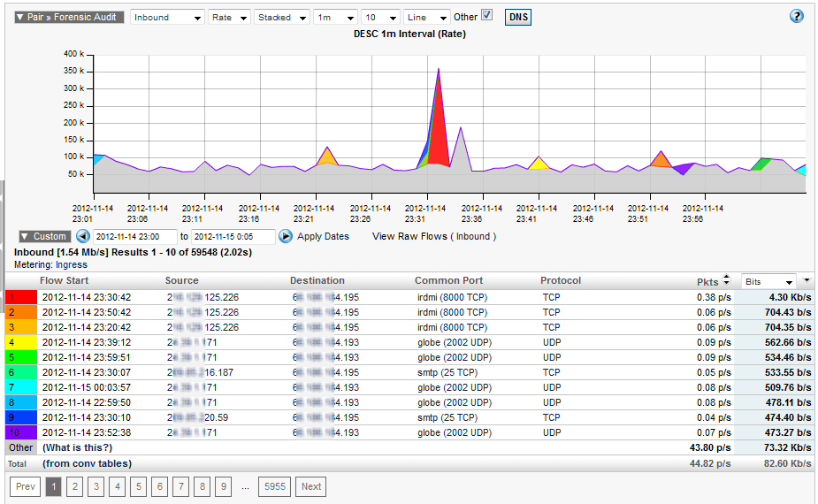Click Apply Dates
The width and height of the screenshot is (818, 504).
[323, 236]
